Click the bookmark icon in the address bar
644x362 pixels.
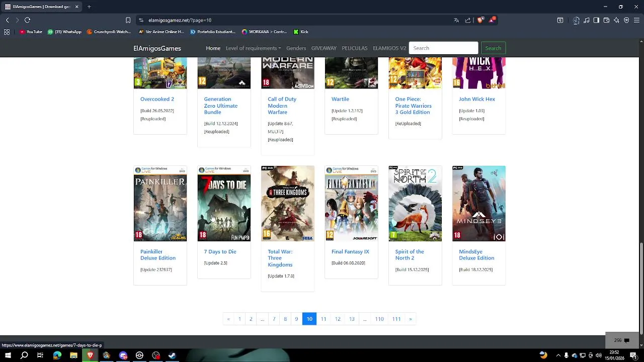(128, 20)
